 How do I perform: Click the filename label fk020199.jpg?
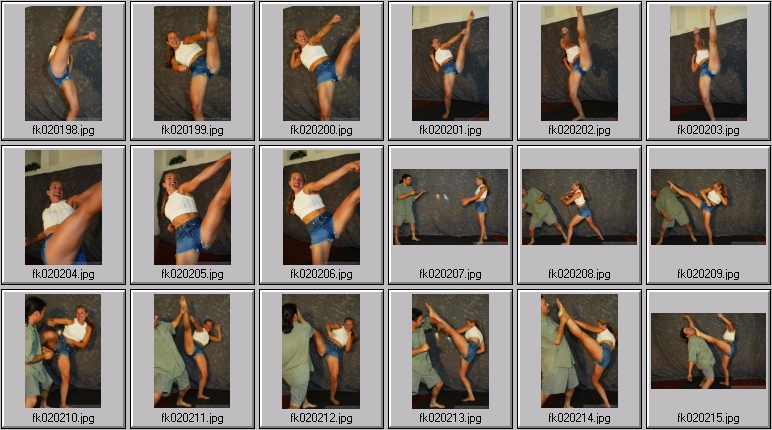[x=193, y=130]
